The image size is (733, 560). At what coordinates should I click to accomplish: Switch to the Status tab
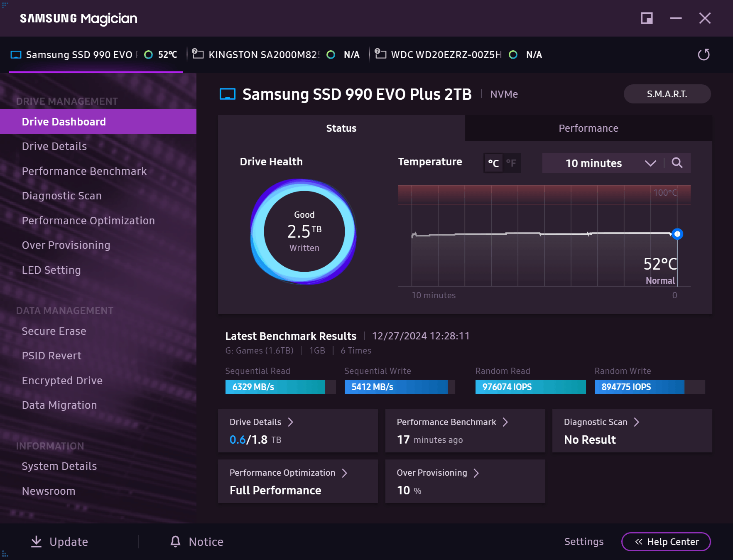(x=341, y=128)
